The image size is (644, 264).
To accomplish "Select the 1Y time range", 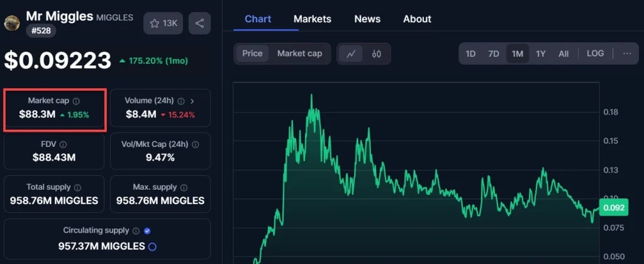I will click(x=541, y=54).
